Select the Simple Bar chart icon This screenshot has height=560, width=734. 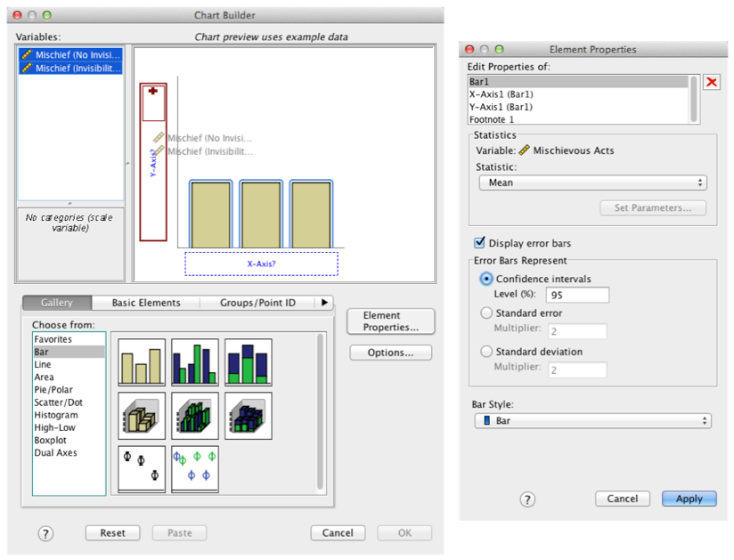tap(142, 362)
